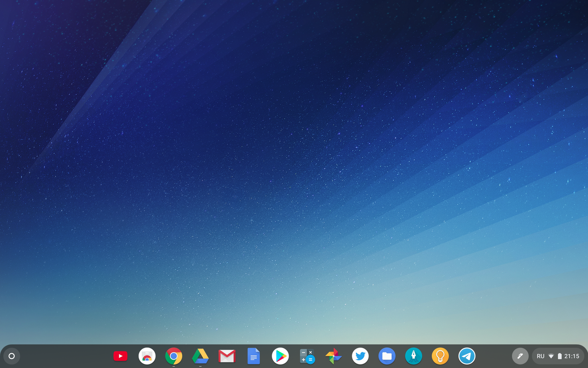Image resolution: width=588 pixels, height=368 pixels.
Task: Launch Google Photos
Action: pyautogui.click(x=334, y=356)
